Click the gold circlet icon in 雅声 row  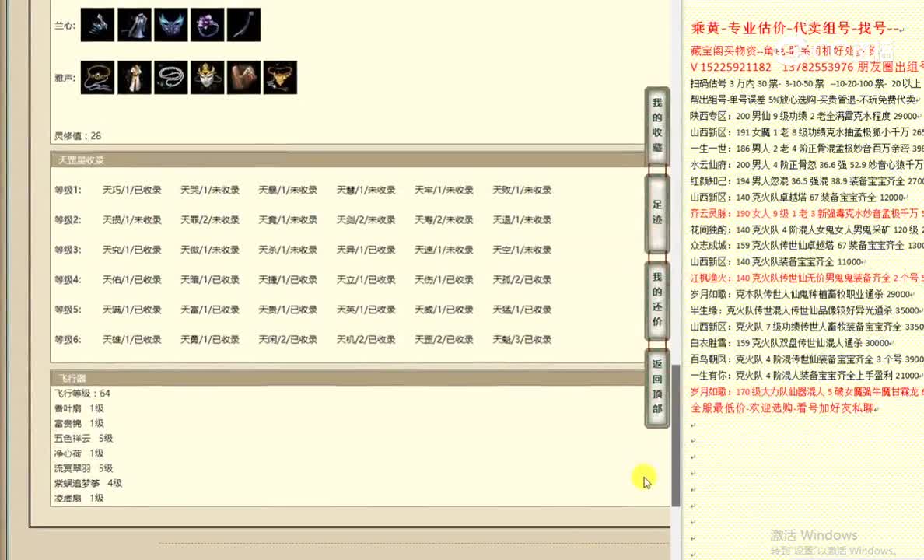(97, 77)
